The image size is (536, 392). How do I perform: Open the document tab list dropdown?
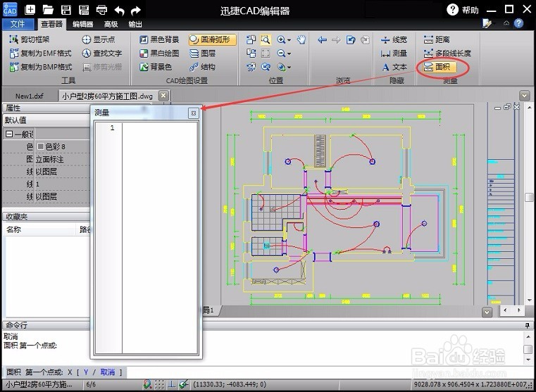tap(524, 96)
